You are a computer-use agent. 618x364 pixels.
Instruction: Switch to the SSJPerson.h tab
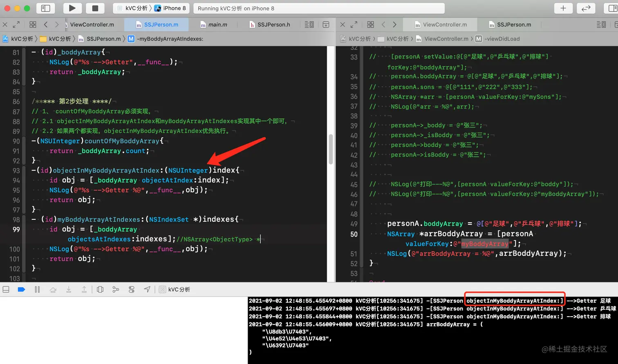pos(270,25)
